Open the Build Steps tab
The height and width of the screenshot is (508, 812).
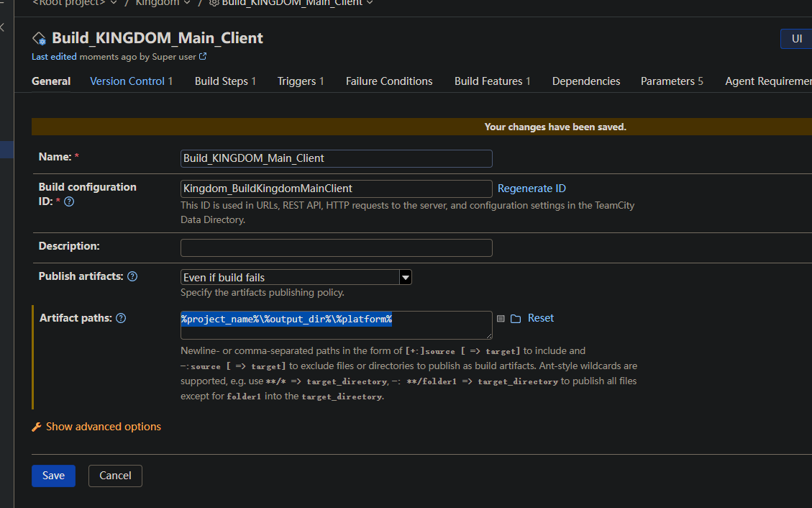tap(225, 81)
